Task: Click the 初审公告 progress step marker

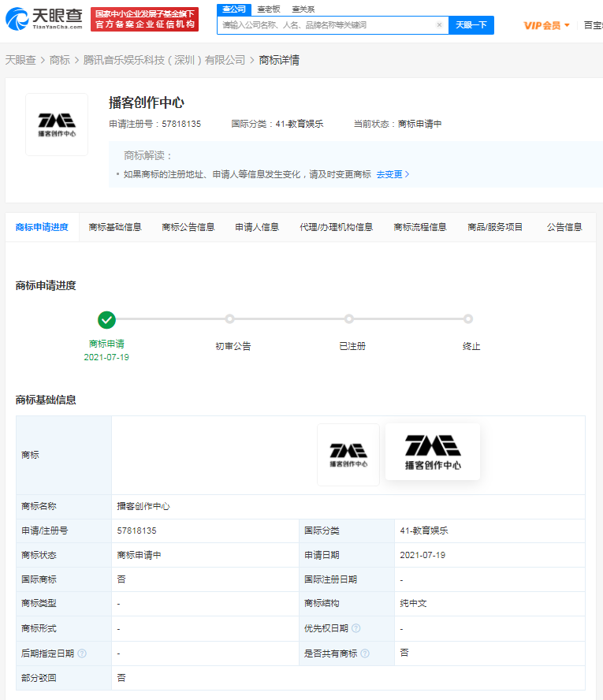Action: pos(230,318)
